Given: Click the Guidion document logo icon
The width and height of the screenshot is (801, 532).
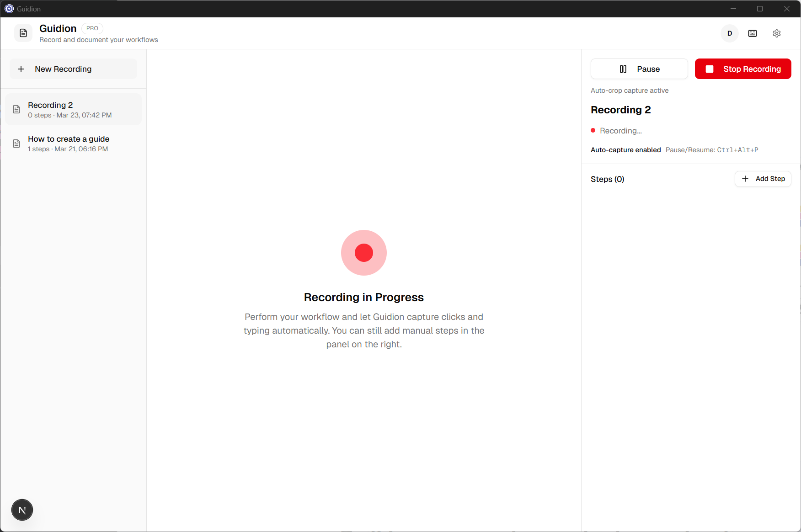Looking at the screenshot, I should [x=23, y=33].
